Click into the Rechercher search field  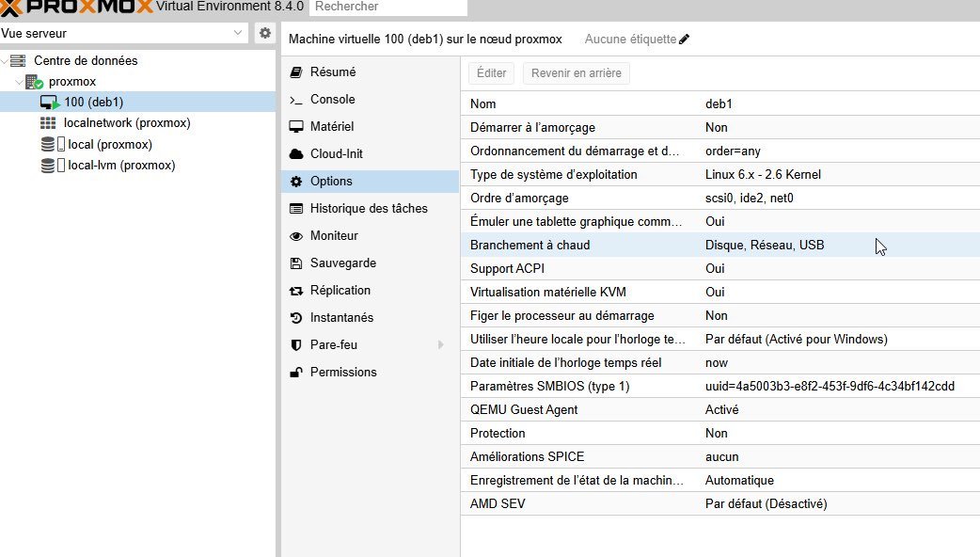pos(388,7)
